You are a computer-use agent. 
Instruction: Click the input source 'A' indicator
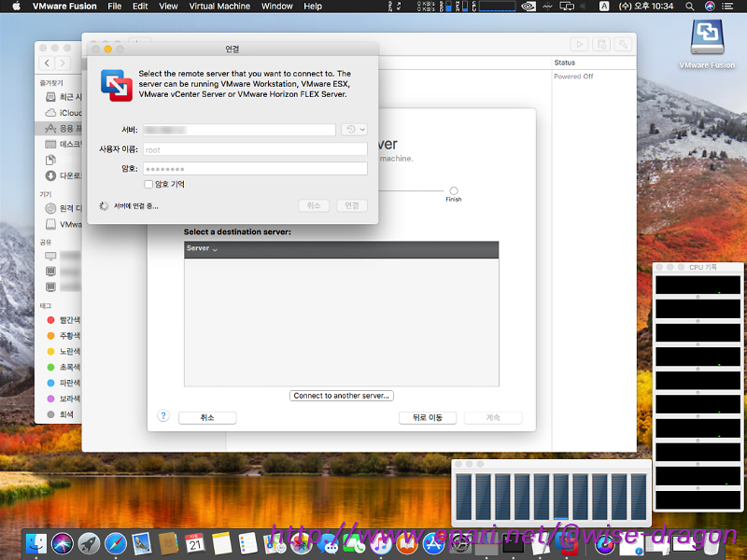[603, 7]
